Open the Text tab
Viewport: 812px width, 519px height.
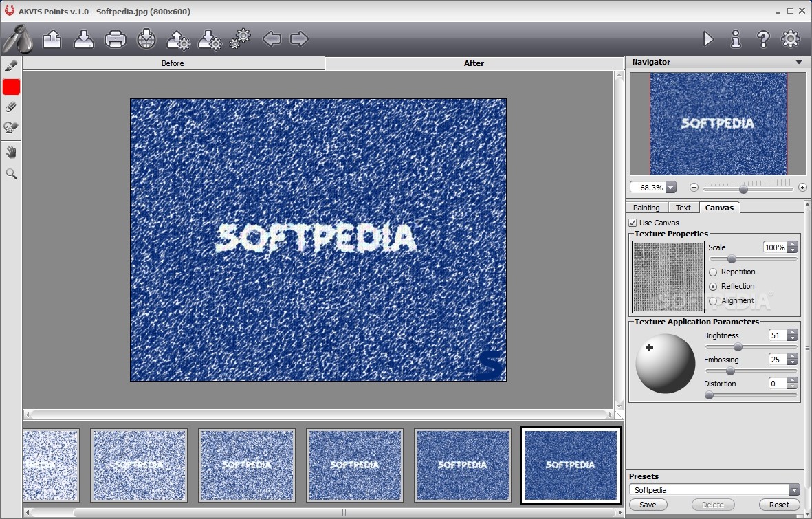tap(683, 208)
